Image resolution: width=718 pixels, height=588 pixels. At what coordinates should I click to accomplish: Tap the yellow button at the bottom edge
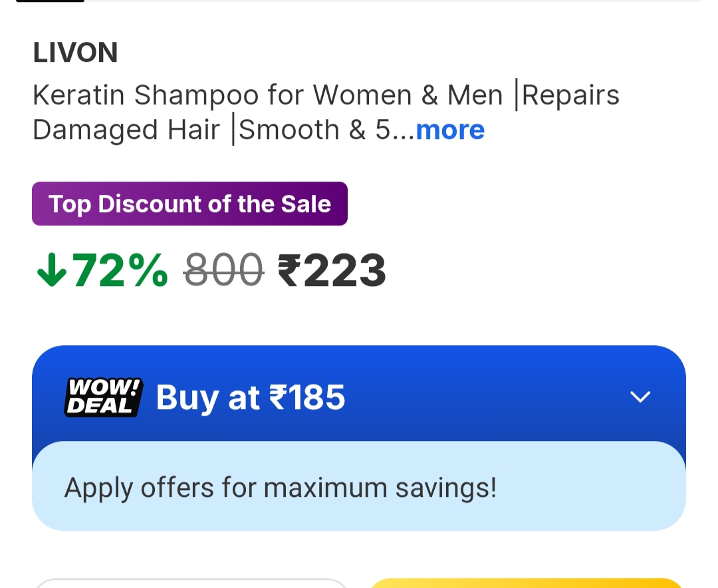pos(527,583)
